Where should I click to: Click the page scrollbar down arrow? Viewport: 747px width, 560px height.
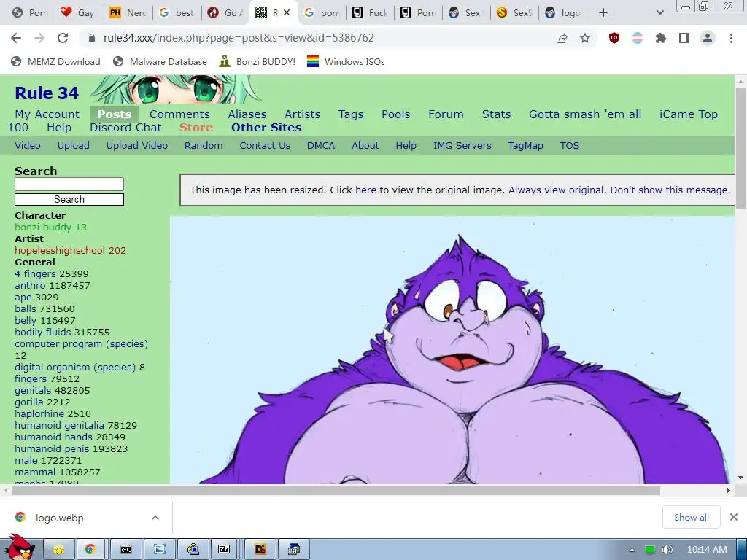(x=741, y=478)
